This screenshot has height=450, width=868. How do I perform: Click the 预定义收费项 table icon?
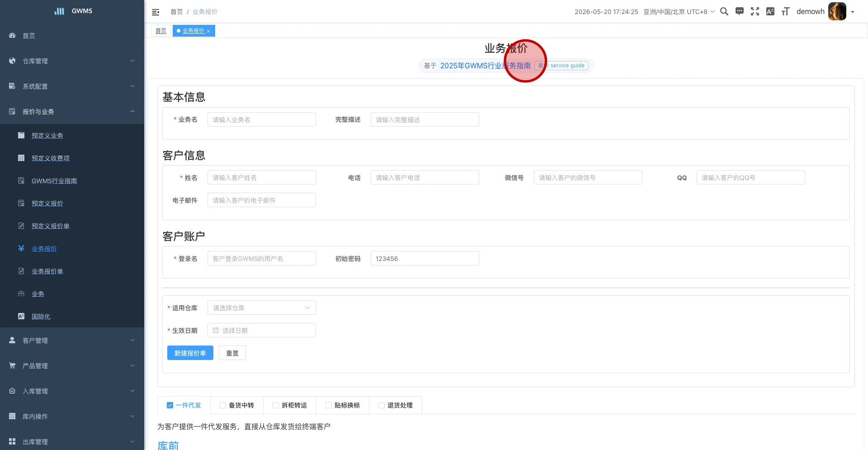pyautogui.click(x=21, y=158)
